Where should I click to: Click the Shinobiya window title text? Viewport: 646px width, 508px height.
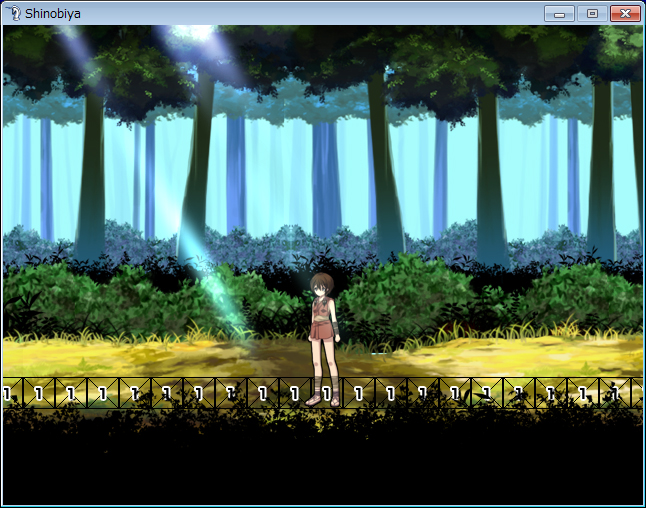point(53,14)
